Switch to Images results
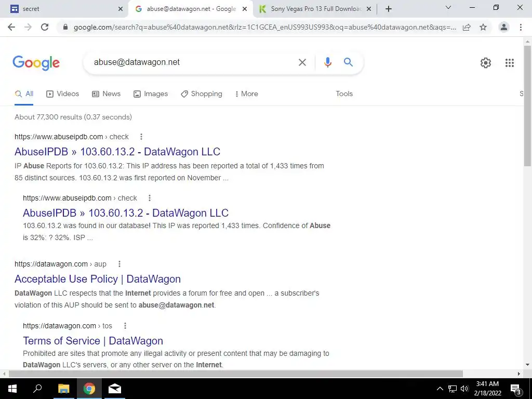This screenshot has height=399, width=532. coord(151,94)
